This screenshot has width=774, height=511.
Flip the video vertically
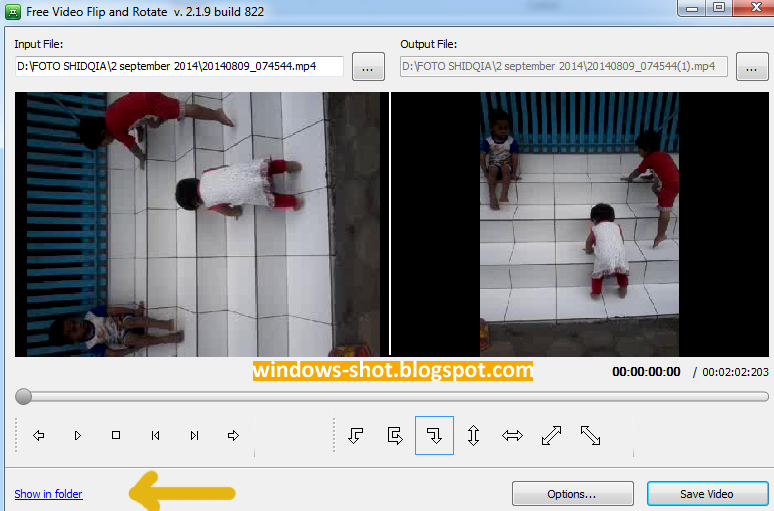point(473,435)
